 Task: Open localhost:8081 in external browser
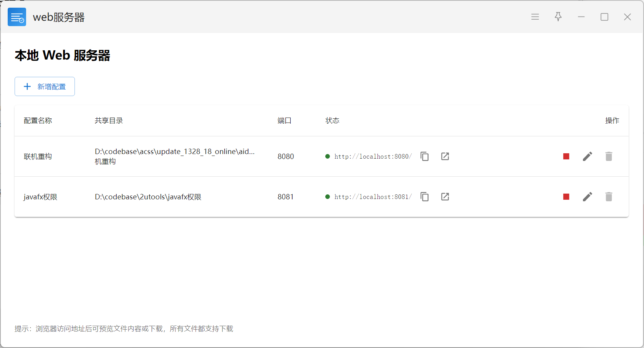pyautogui.click(x=445, y=197)
